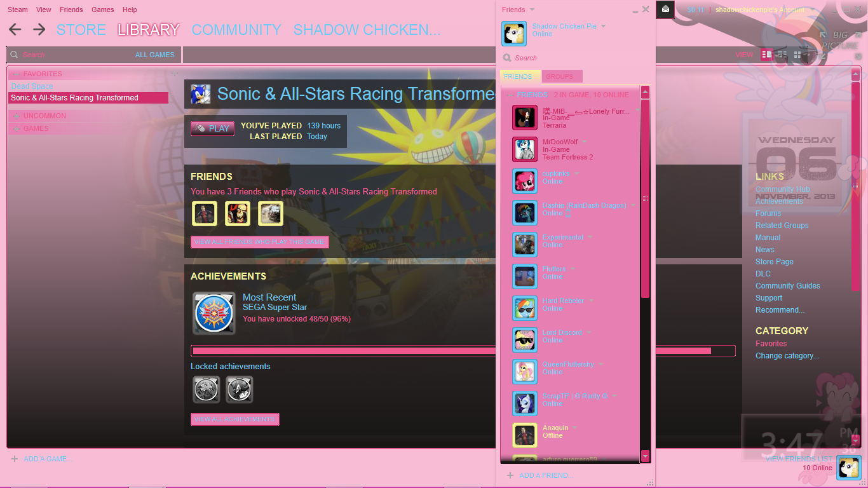
Task: Click Shadow Chicken Pie avatar in Friends window
Action: [x=514, y=34]
